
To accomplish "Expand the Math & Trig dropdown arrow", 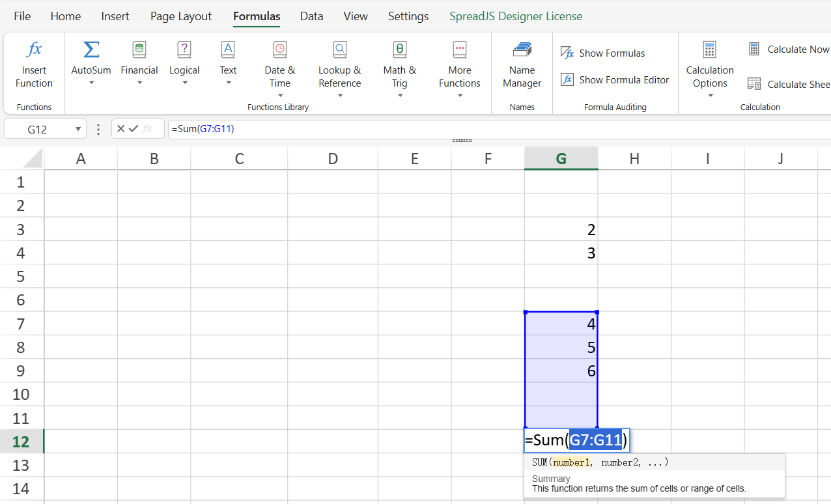I will tap(400, 96).
